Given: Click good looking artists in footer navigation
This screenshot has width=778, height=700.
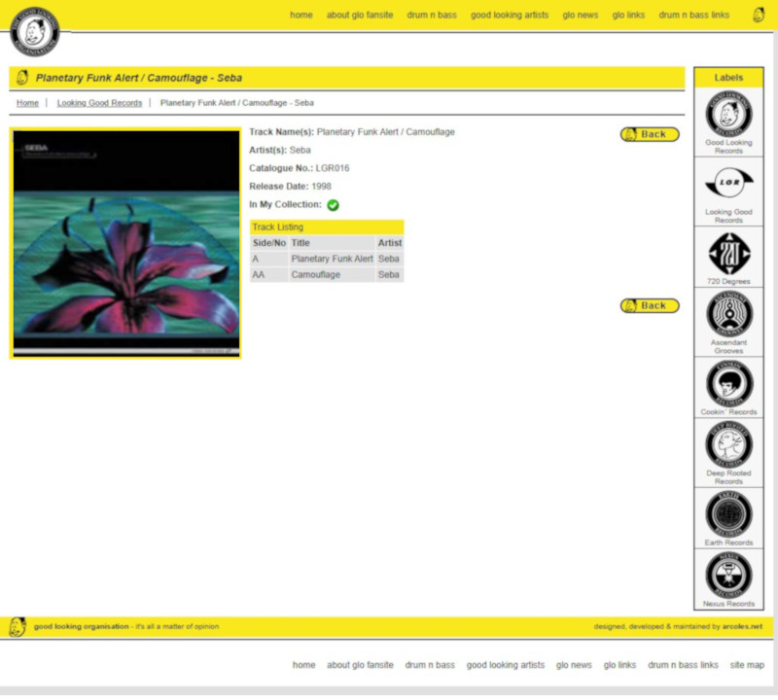Looking at the screenshot, I should [x=505, y=665].
